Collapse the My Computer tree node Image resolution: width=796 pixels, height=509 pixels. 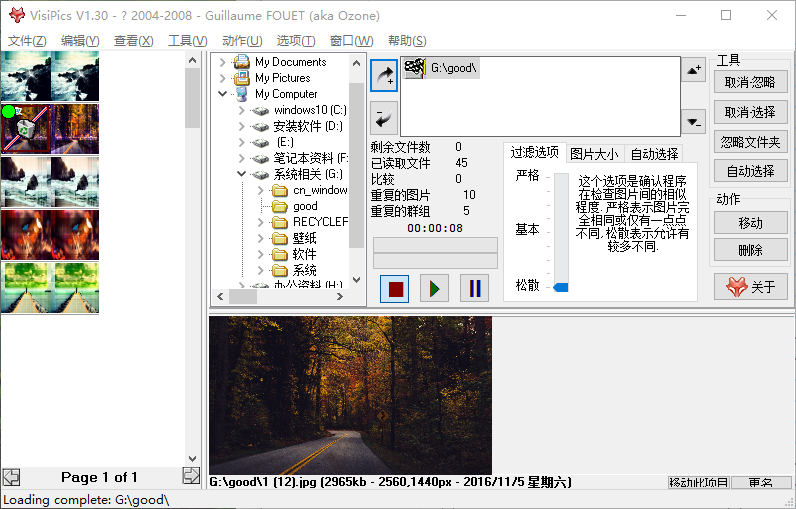pos(223,94)
